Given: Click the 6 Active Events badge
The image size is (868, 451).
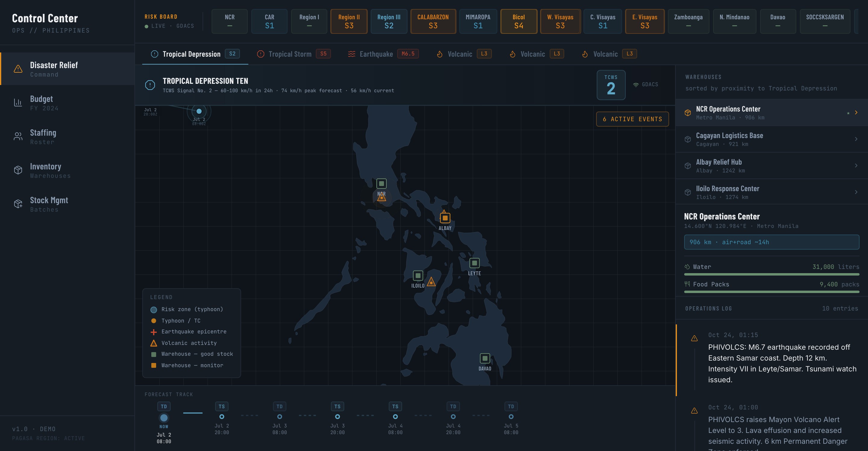Looking at the screenshot, I should (x=633, y=119).
